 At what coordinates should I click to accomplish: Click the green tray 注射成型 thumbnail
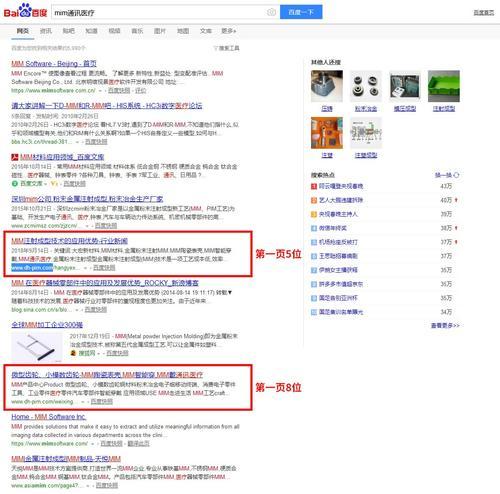[444, 86]
